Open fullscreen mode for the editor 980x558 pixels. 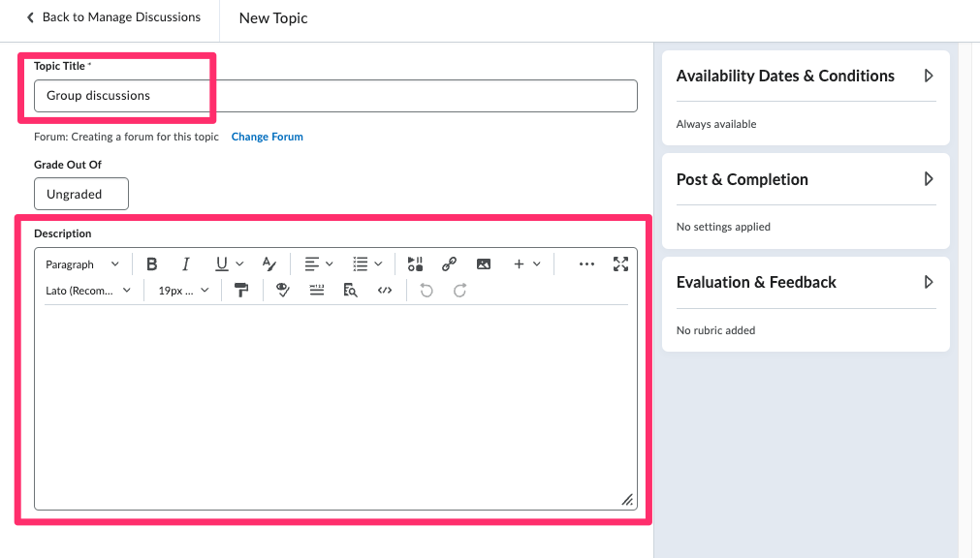point(620,264)
